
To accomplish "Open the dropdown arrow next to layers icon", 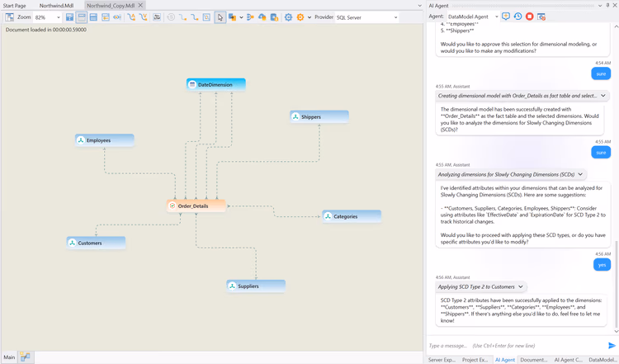I will [x=241, y=17].
